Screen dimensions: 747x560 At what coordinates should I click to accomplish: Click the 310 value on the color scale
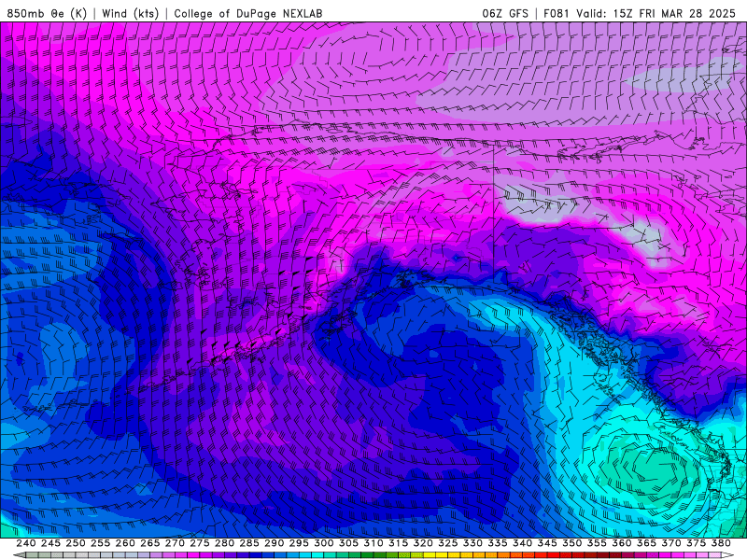[373, 543]
